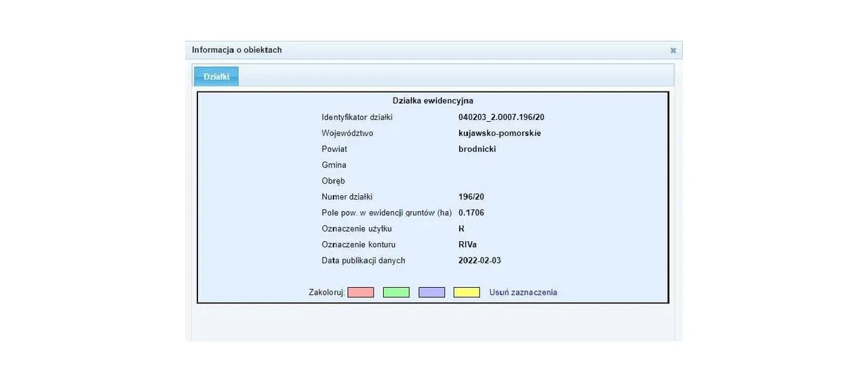Pick the green highlight color swatch
868x382 pixels.
pos(396,293)
